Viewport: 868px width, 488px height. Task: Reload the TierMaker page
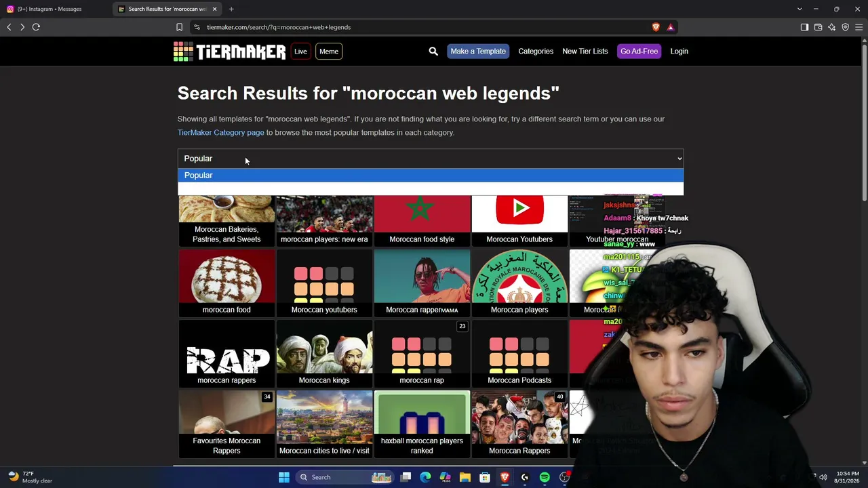click(x=36, y=27)
